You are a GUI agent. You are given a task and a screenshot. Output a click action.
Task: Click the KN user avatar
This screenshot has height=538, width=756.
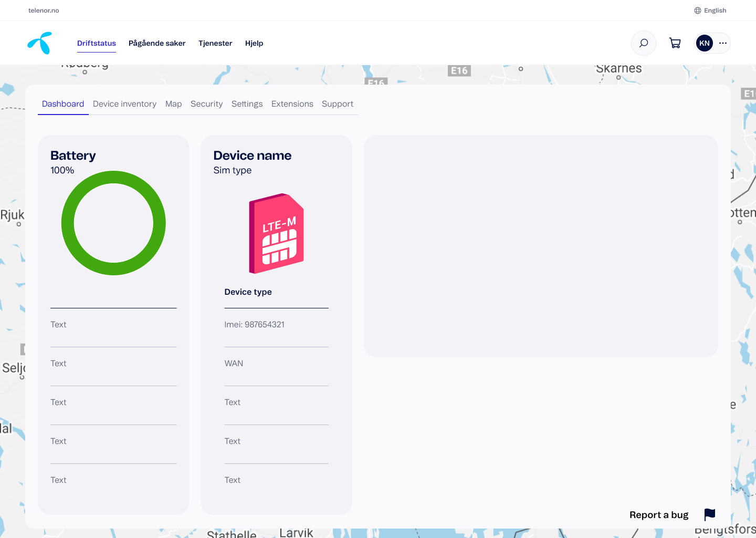pyautogui.click(x=705, y=43)
